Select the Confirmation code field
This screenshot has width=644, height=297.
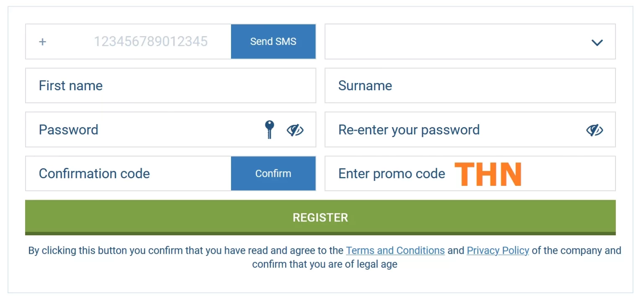(x=128, y=173)
